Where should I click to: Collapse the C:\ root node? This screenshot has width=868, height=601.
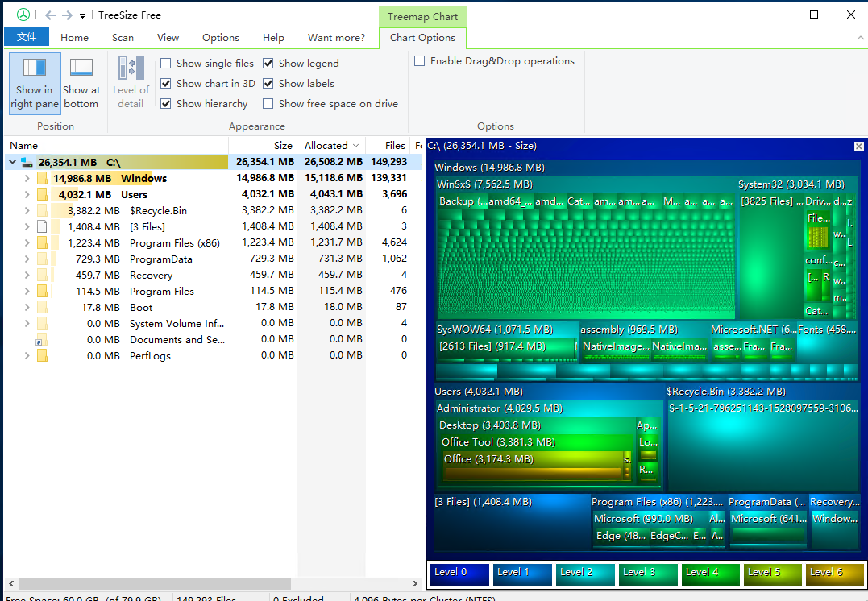[12, 162]
